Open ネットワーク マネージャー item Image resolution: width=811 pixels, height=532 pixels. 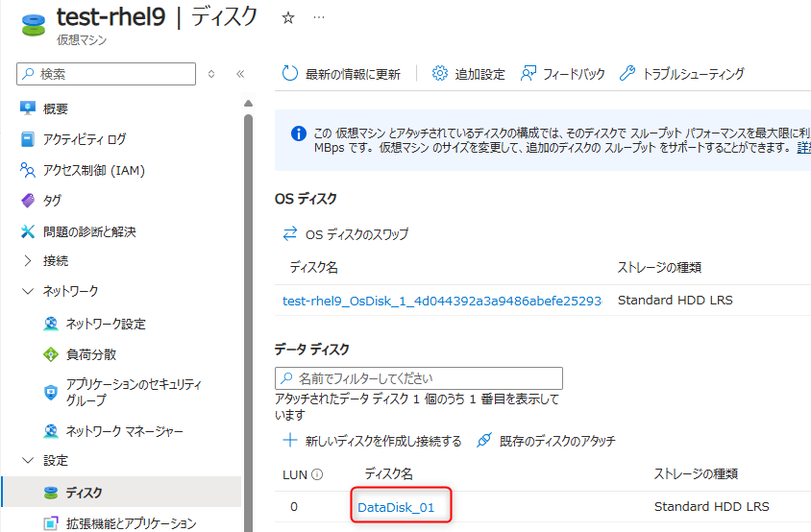[x=124, y=430]
